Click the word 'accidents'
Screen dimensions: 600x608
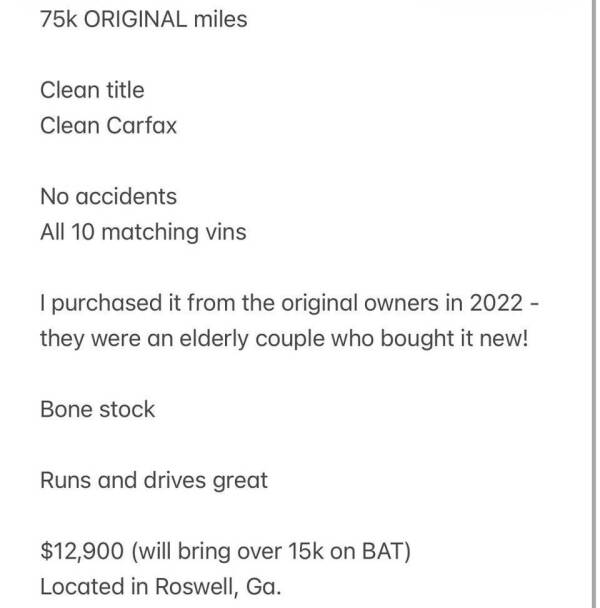[126, 196]
